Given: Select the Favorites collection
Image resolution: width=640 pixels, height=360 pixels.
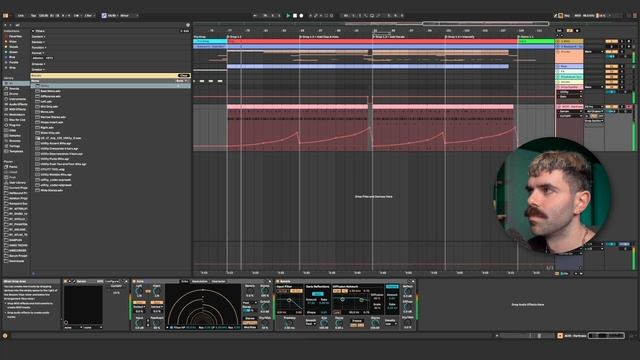Looking at the screenshot, I should pyautogui.click(x=16, y=36).
